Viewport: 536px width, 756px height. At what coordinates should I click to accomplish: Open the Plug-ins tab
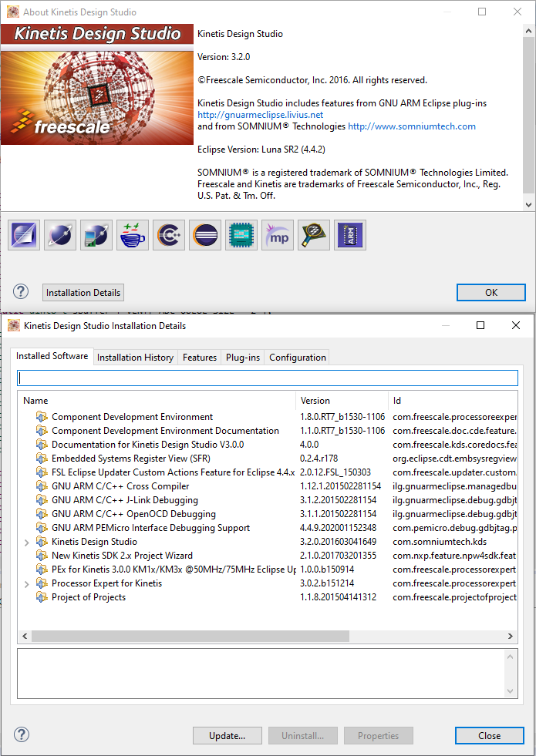(x=243, y=358)
